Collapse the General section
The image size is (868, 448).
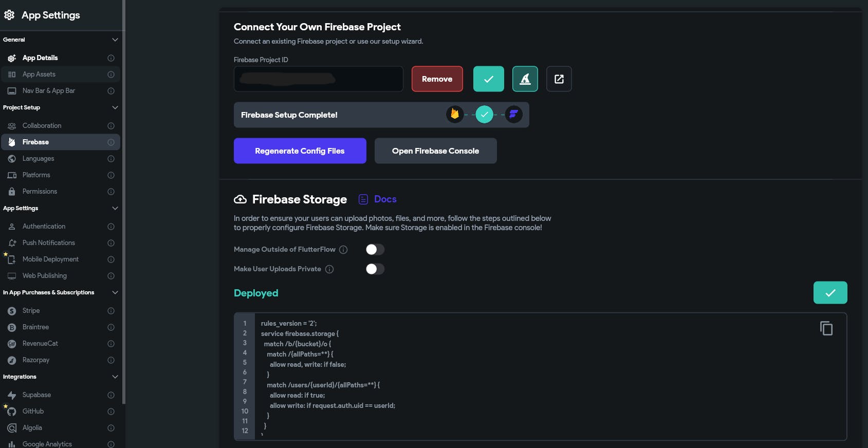point(115,40)
